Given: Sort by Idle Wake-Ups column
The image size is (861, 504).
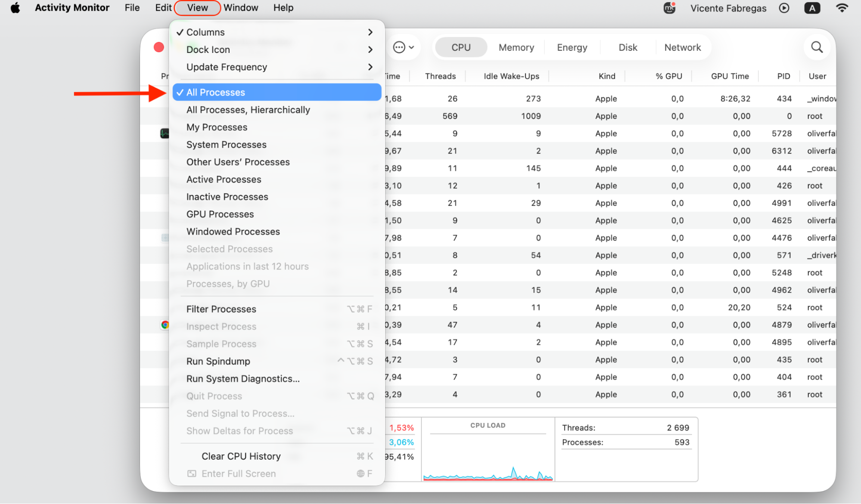Looking at the screenshot, I should click(x=511, y=76).
